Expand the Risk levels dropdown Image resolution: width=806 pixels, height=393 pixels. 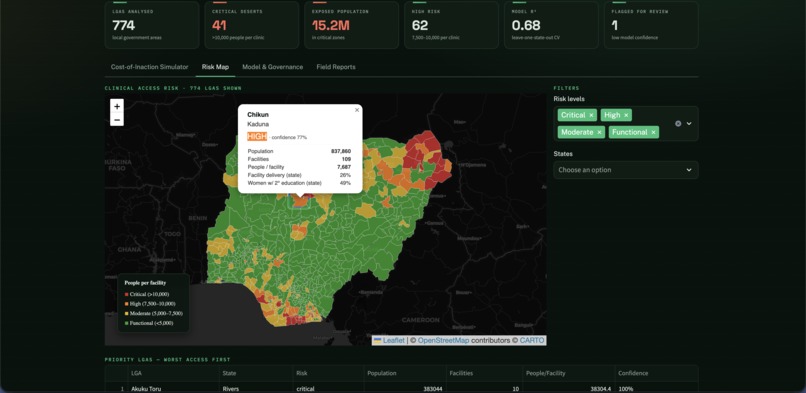pos(689,123)
